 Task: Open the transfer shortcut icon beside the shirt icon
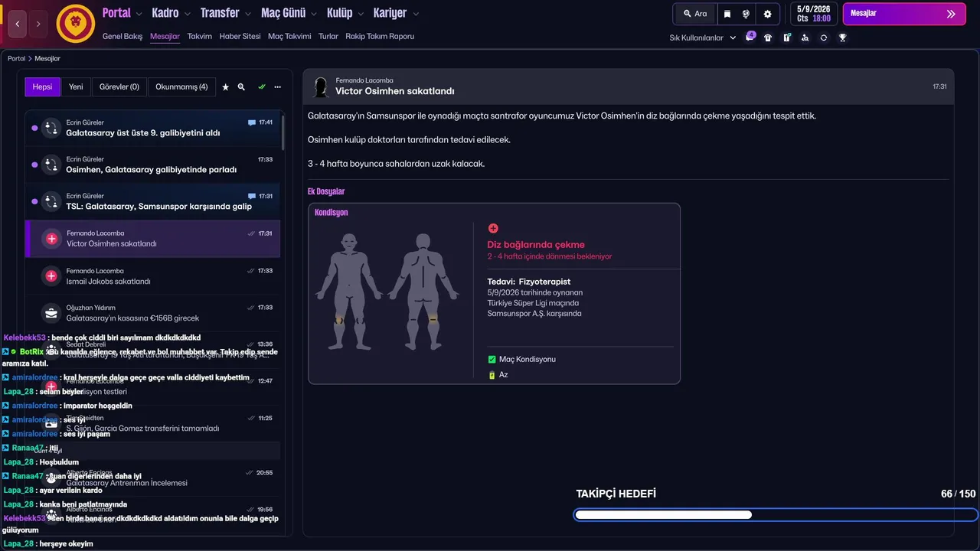(x=786, y=37)
